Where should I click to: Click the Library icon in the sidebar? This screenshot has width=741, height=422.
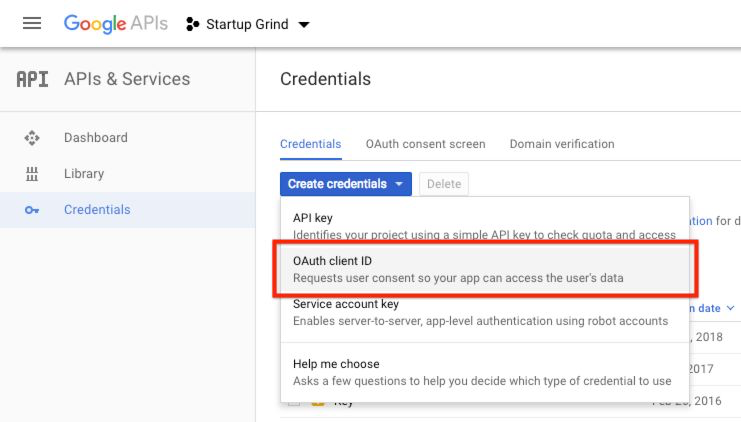coord(32,174)
